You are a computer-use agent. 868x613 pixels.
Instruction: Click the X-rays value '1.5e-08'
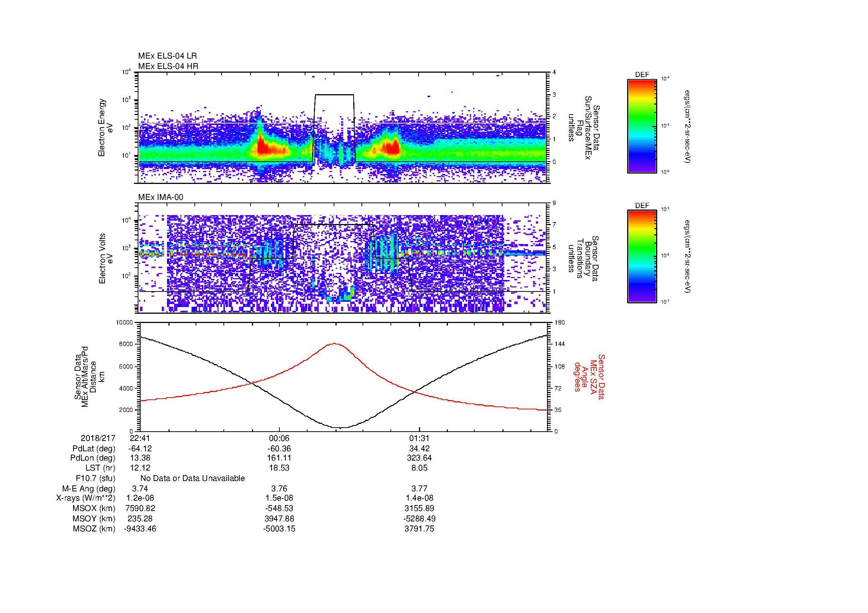pos(279,498)
